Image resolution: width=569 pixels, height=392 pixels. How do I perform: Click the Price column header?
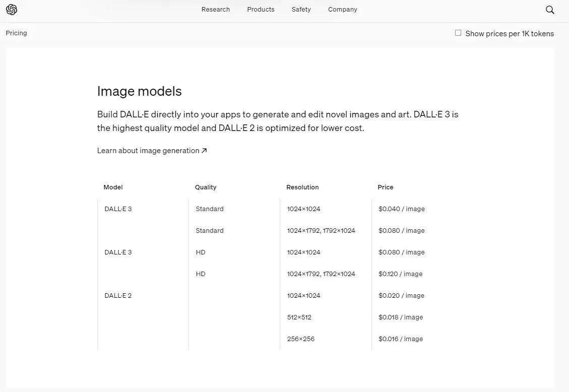pos(386,187)
